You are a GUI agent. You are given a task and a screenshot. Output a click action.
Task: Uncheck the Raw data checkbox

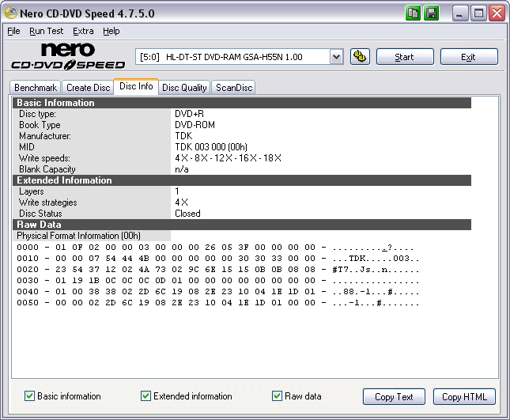[x=277, y=396]
